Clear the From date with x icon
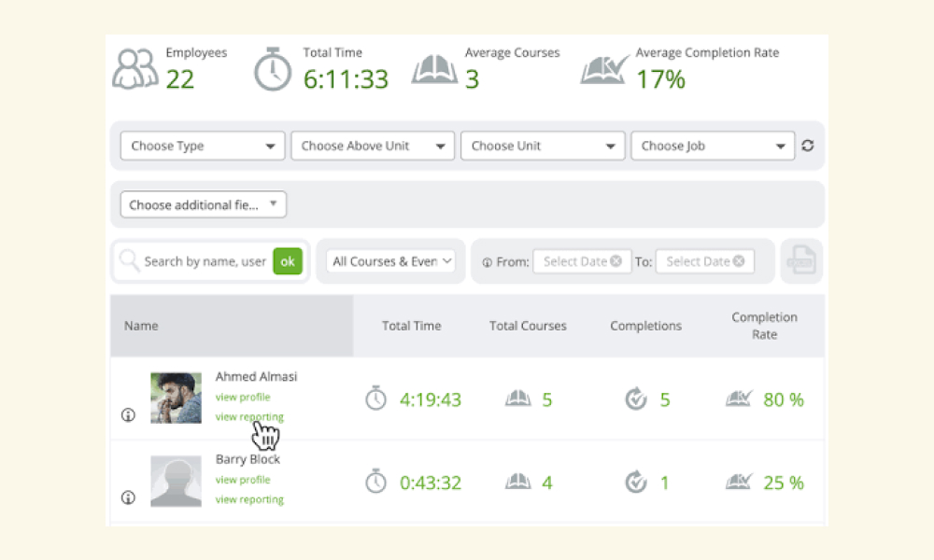The height and width of the screenshot is (560, 934). [x=616, y=261]
